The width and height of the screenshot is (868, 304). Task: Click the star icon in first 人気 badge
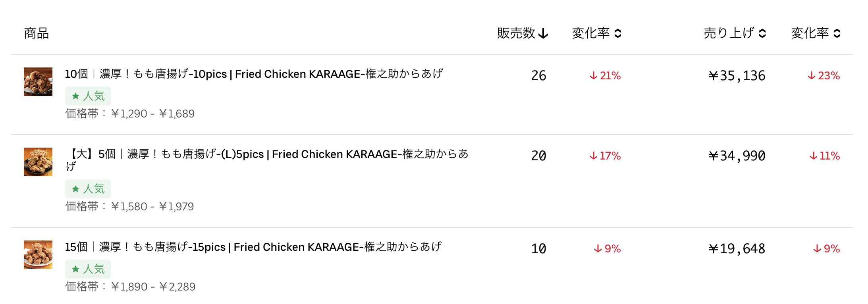click(x=76, y=96)
